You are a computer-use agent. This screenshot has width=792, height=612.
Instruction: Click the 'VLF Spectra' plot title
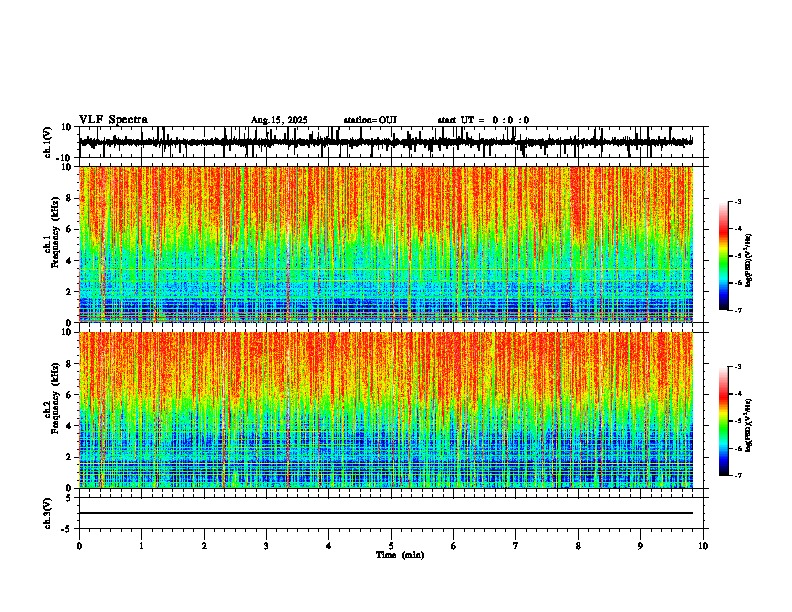(x=113, y=120)
